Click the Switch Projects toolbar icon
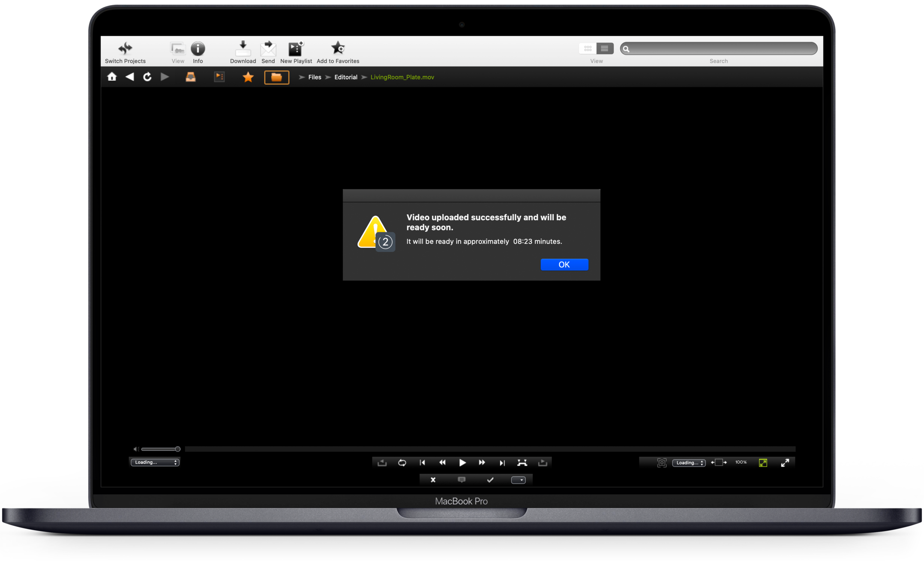924x561 pixels. [x=125, y=48]
